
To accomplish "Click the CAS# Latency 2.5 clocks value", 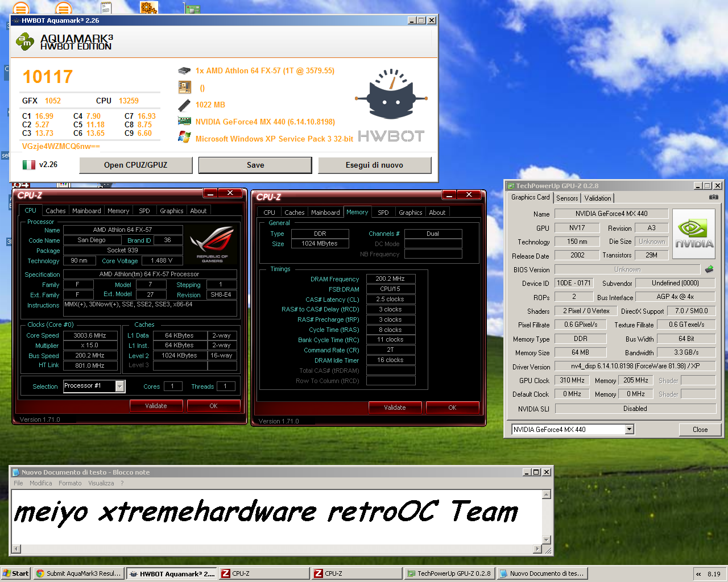I will click(x=390, y=299).
